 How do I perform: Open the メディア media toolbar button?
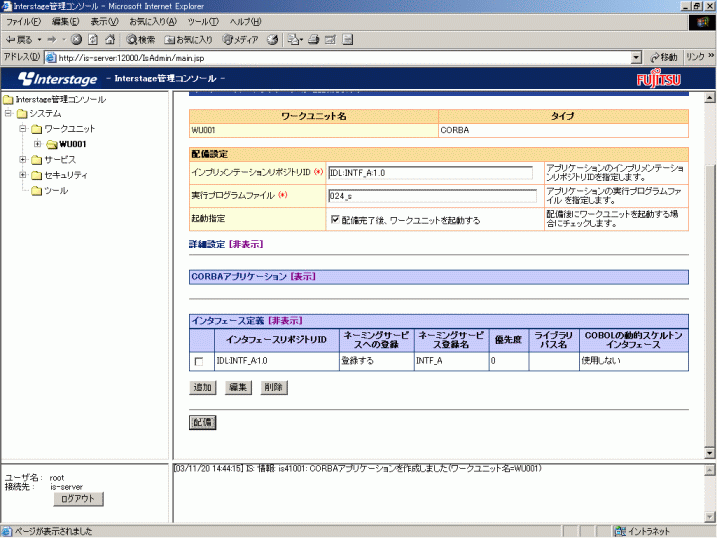240,40
